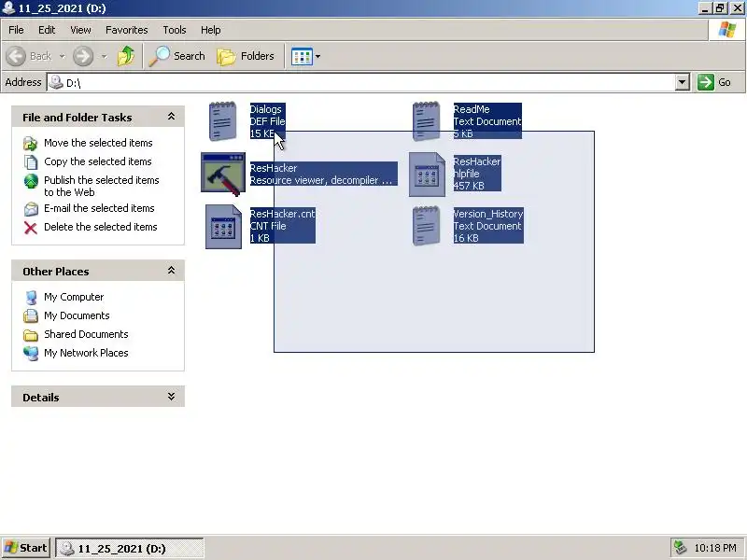Open the Help menu
Viewport: 747px width, 560px height.
pos(211,30)
